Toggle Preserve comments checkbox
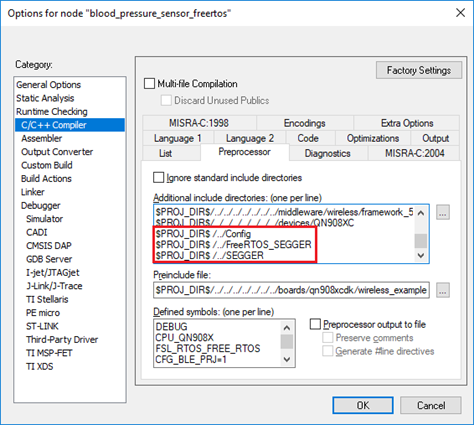 coord(328,338)
